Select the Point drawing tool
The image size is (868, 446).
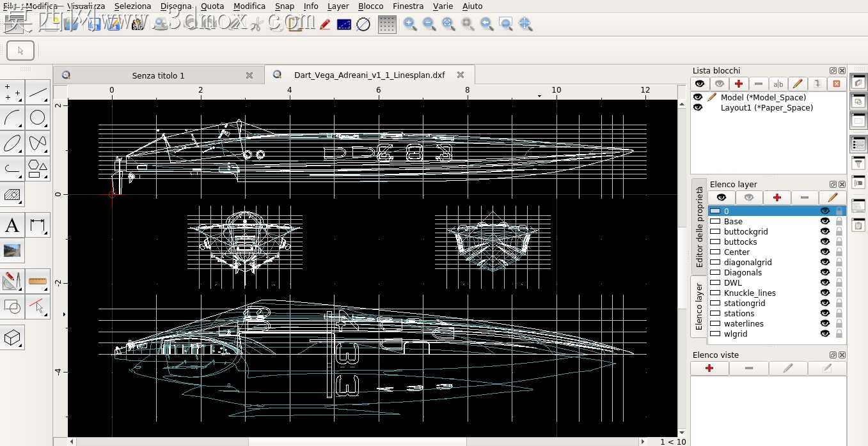coord(12,92)
